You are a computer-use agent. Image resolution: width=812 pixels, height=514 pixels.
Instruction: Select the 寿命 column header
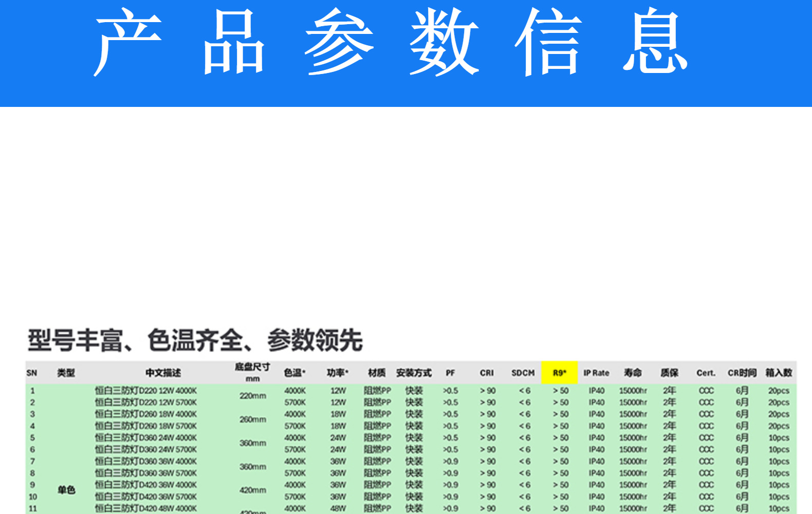pyautogui.click(x=633, y=373)
